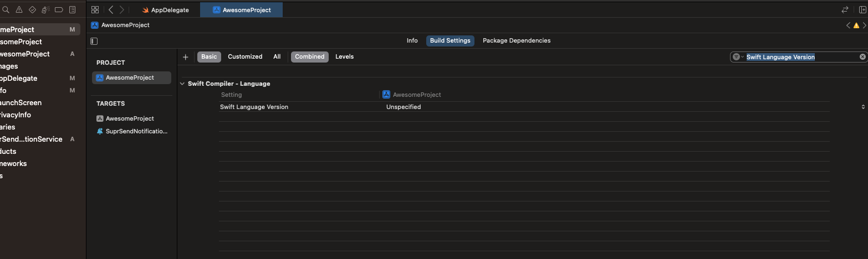
Task: Show Basic build settings
Action: (209, 57)
